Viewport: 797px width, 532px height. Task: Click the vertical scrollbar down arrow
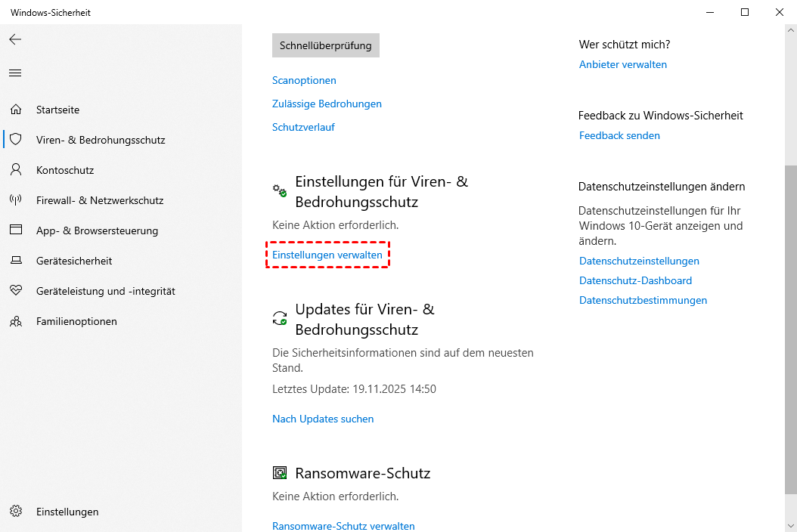pyautogui.click(x=790, y=525)
